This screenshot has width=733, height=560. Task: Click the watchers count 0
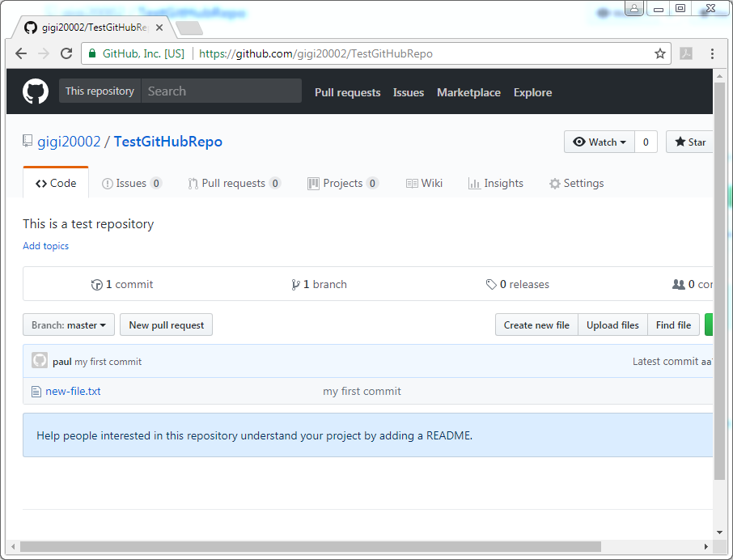coord(646,142)
